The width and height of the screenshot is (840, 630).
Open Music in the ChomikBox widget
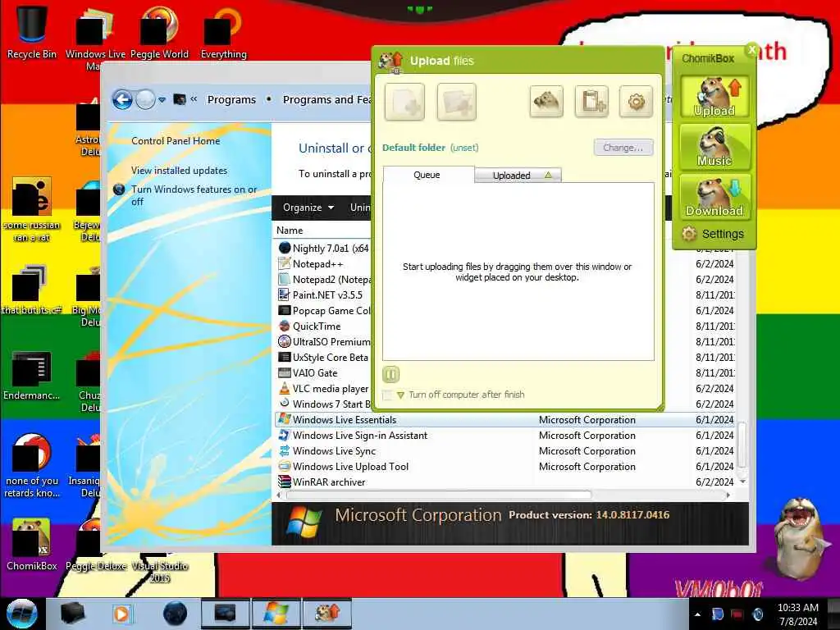714,146
